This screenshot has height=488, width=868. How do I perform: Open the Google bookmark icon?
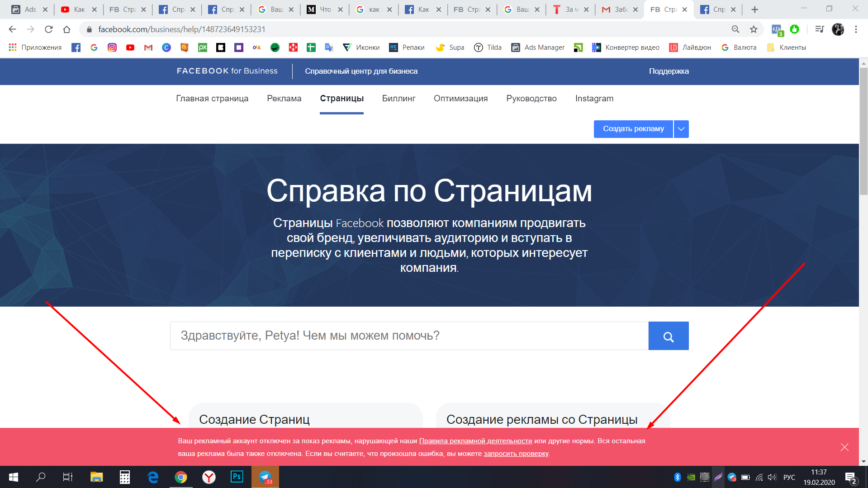pos(94,47)
